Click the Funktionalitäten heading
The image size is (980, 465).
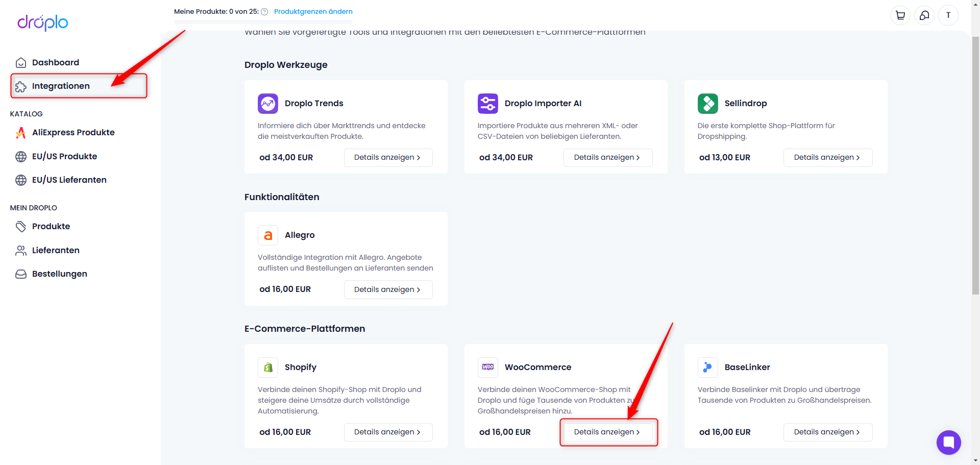point(282,197)
